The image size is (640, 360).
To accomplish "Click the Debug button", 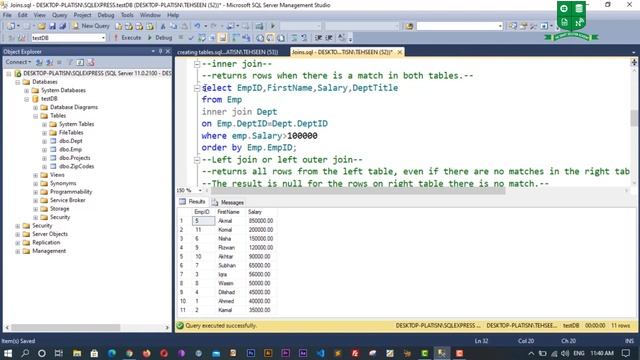I will tap(160, 38).
